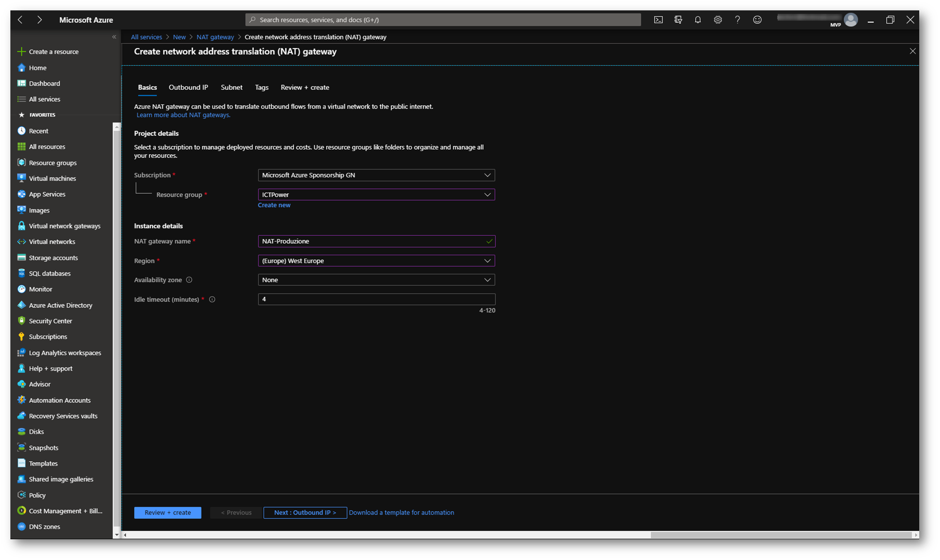Click the Policy icon in the sidebar
Image resolution: width=940 pixels, height=560 pixels.
pos(21,495)
